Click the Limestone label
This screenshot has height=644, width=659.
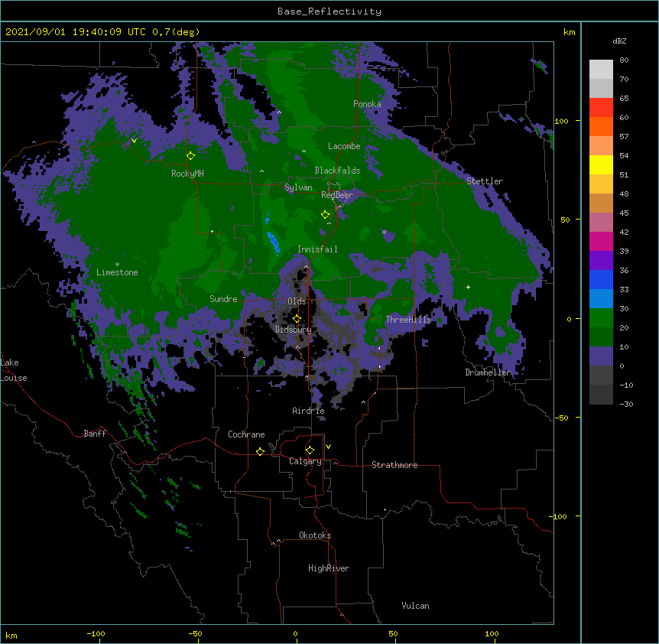pos(117,272)
